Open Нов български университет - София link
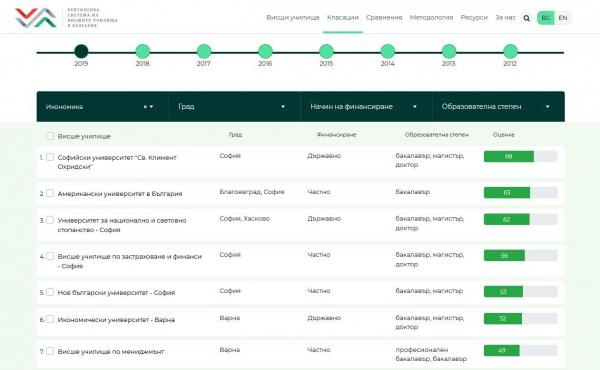Viewport: 600px width, 370px height. [116, 292]
